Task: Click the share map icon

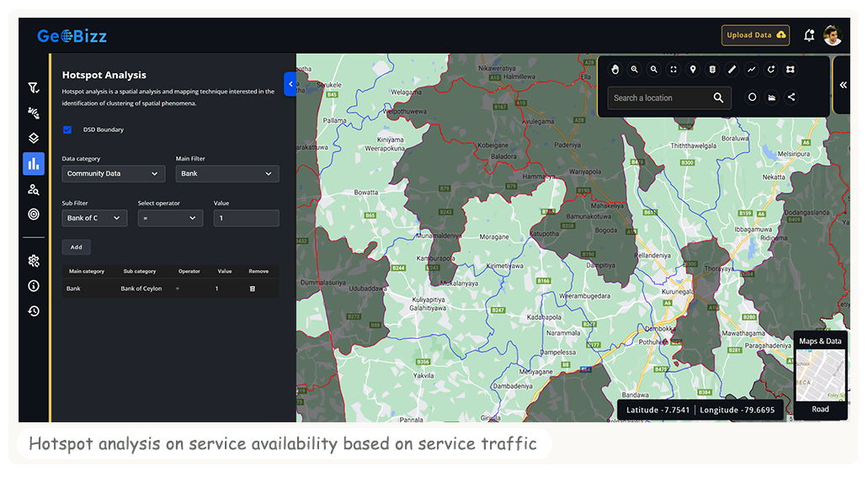Action: [791, 98]
